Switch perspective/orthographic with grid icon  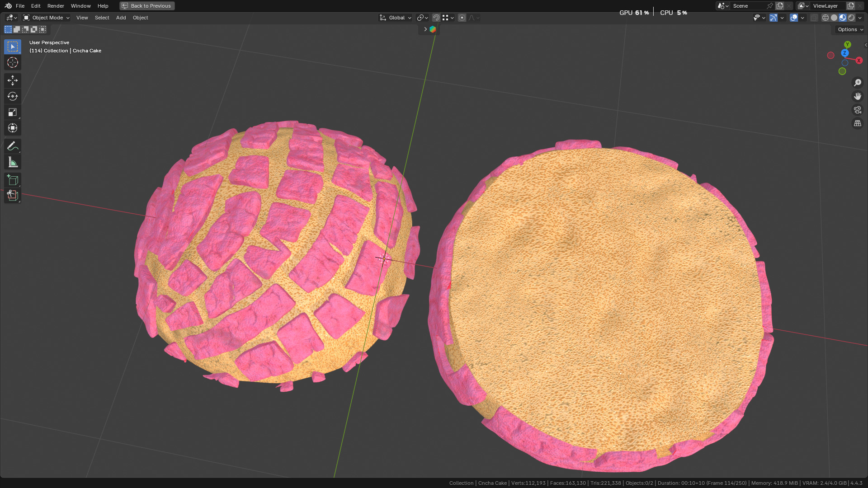858,123
